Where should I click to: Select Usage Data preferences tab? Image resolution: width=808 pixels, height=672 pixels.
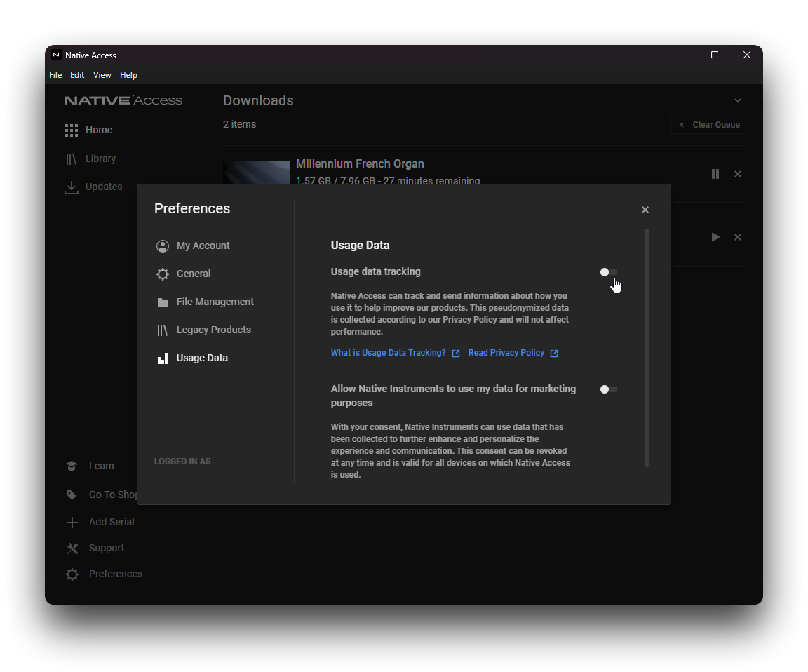point(193,358)
